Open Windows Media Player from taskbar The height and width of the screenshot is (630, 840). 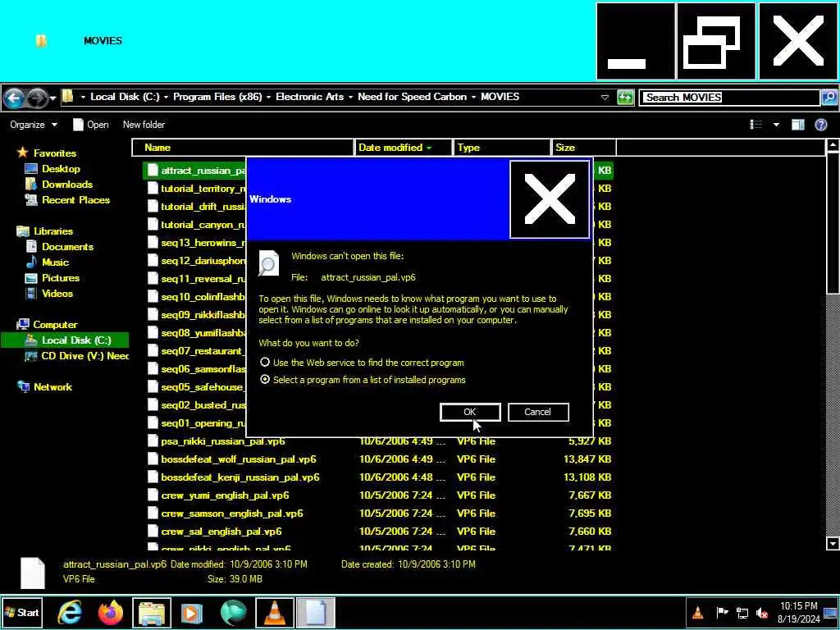point(192,612)
